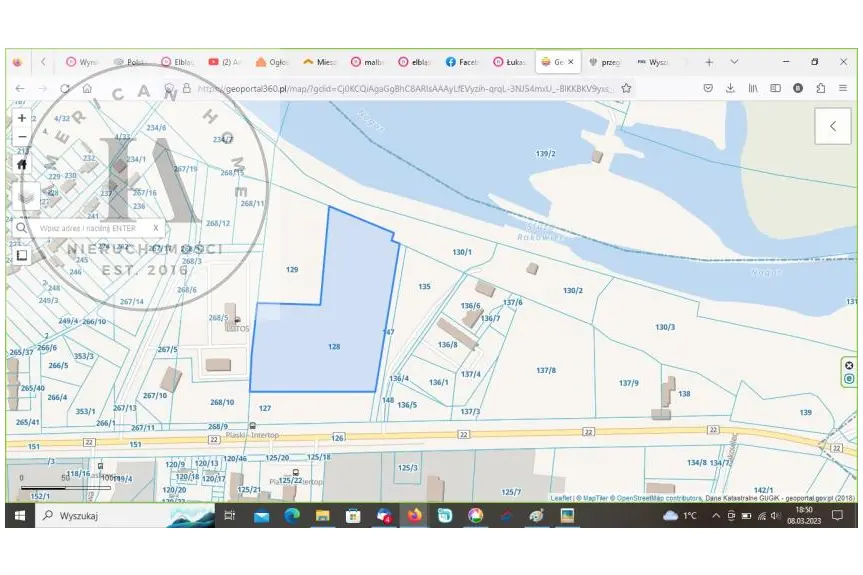Clear the address search with X
This screenshot has width=863, height=575.
(155, 228)
